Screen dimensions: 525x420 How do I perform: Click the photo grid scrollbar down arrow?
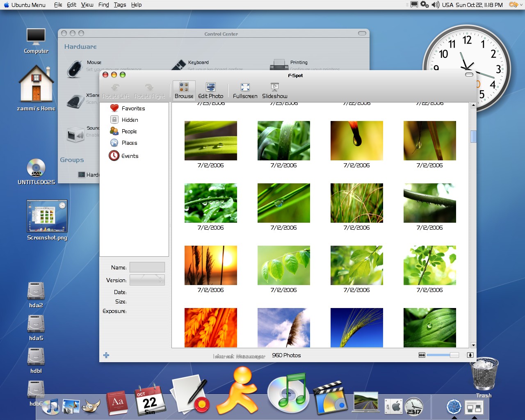[x=473, y=345]
